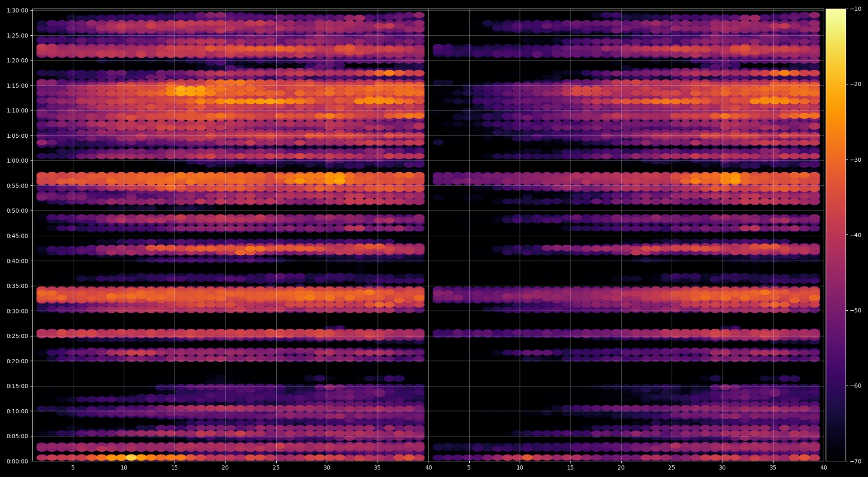Click x-axis label 35 of the right heatmap
Image resolution: width=868 pixels, height=477 pixels.
(773, 468)
